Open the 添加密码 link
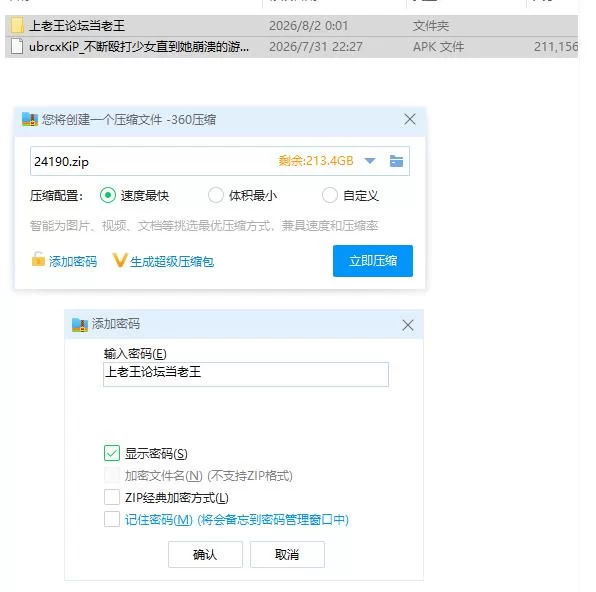Screen dimensions: 596x592 pos(73,262)
